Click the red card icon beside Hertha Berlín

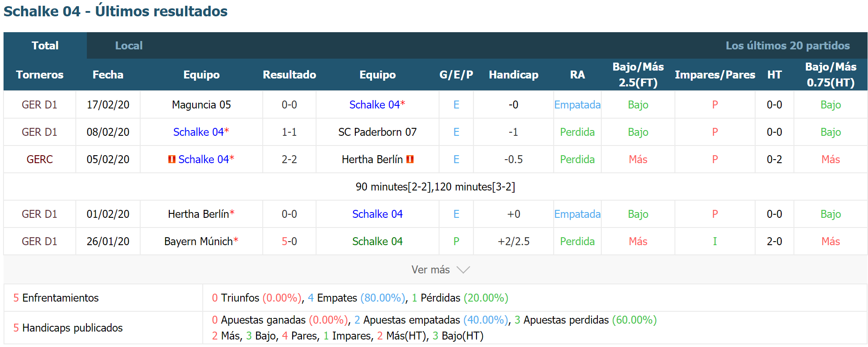[x=410, y=159]
